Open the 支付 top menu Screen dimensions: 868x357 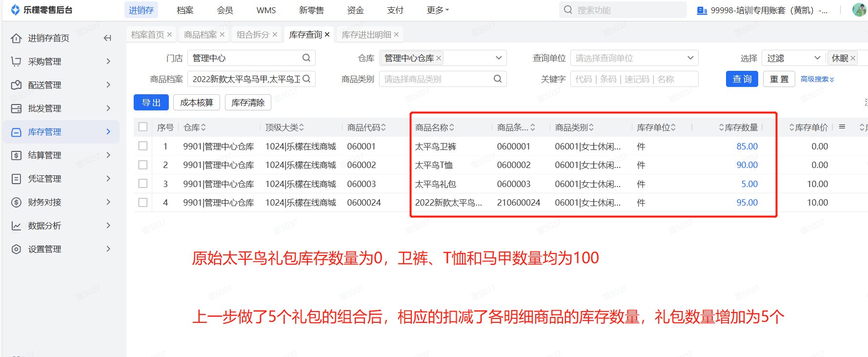395,10
